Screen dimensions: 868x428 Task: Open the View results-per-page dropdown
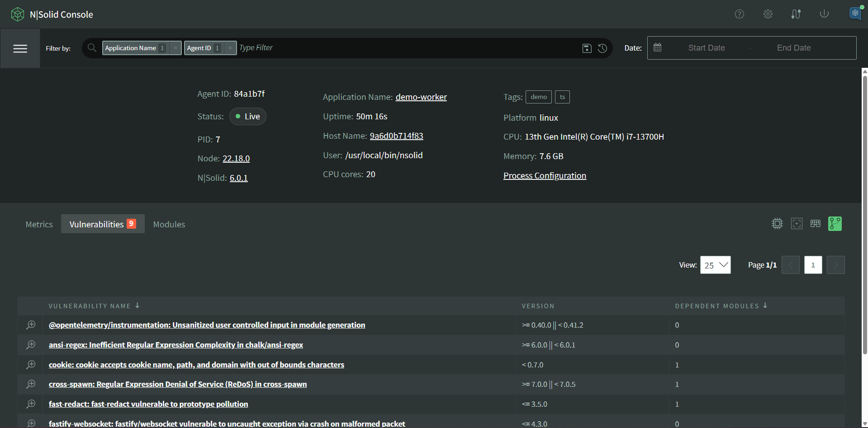click(715, 265)
